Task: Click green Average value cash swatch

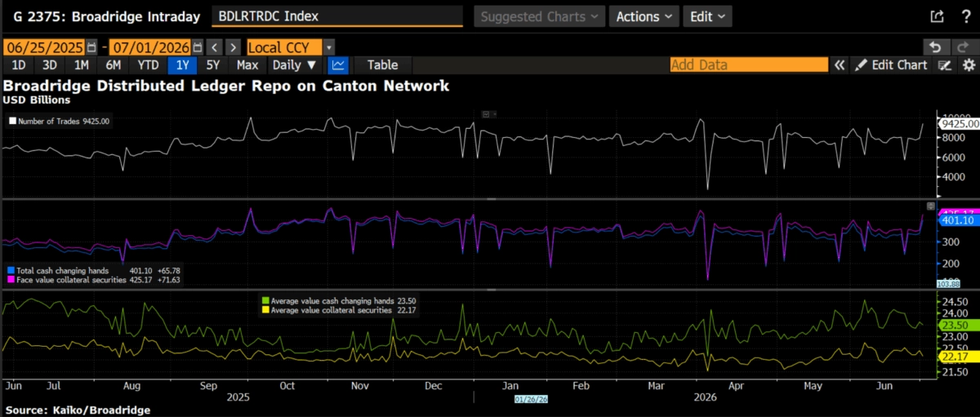Action: click(x=264, y=301)
